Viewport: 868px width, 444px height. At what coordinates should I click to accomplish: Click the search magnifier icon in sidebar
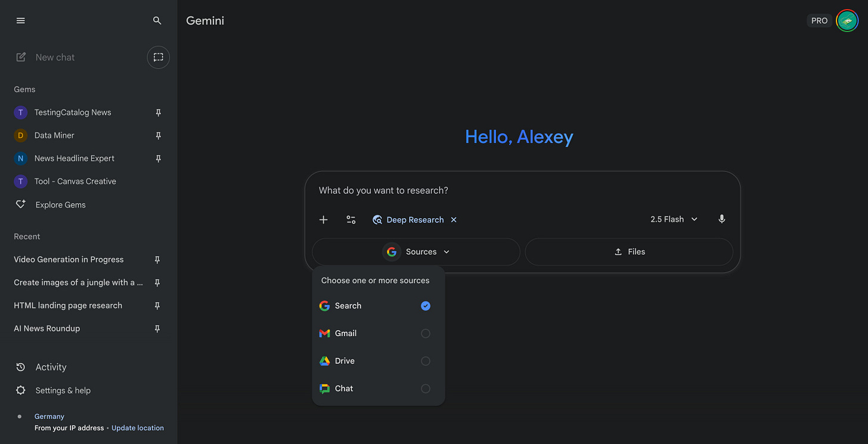coord(157,20)
